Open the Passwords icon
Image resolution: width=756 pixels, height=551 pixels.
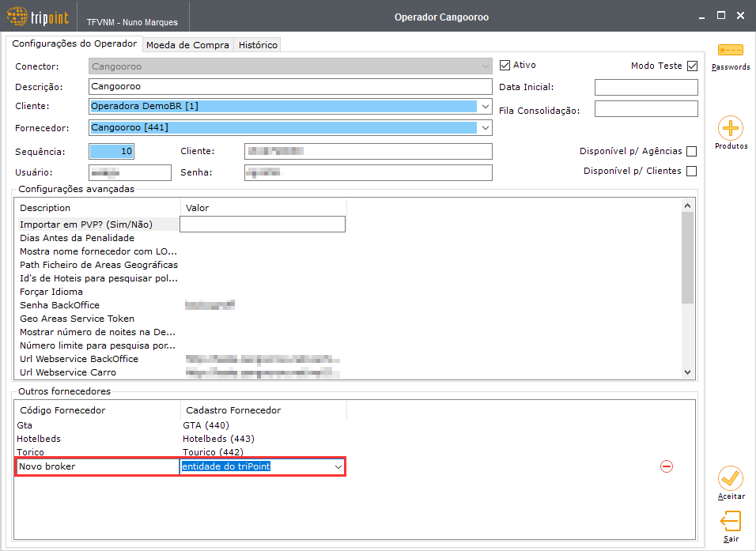click(731, 50)
